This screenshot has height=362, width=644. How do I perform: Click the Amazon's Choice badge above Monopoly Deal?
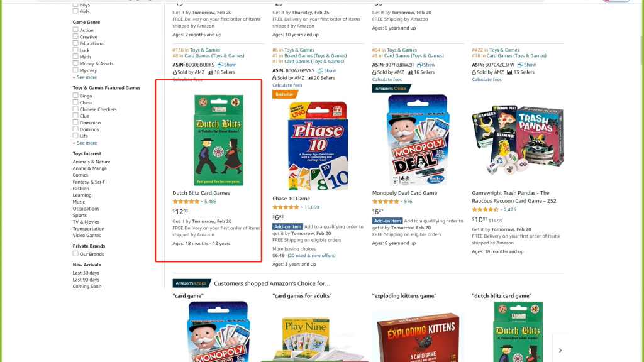click(391, 88)
